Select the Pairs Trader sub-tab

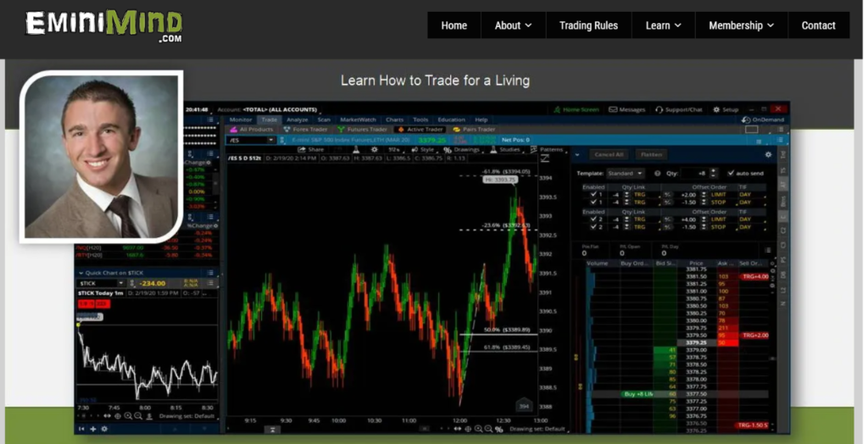pos(475,130)
